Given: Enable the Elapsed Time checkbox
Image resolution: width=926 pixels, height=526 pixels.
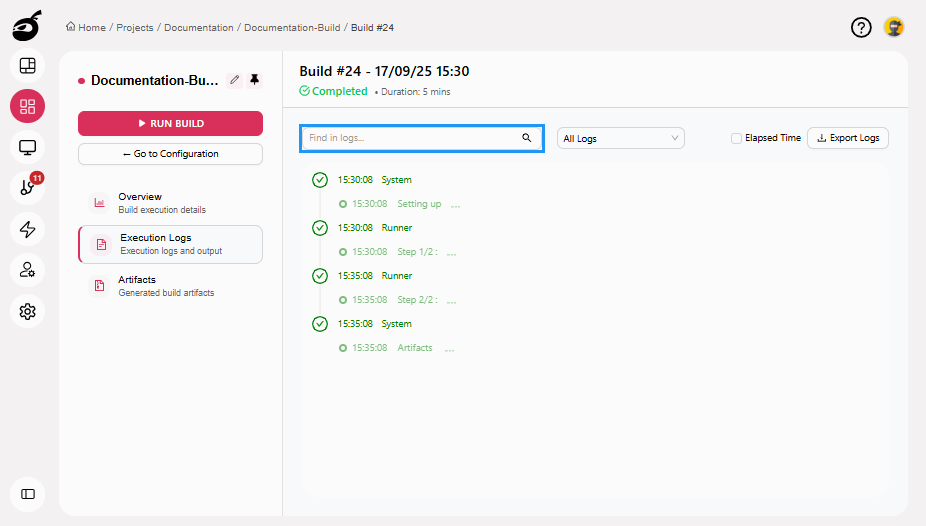Looking at the screenshot, I should 736,138.
